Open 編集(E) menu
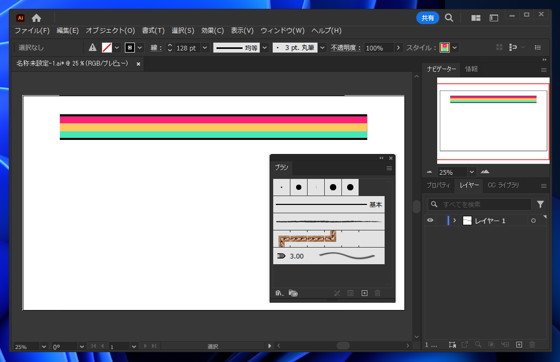The width and height of the screenshot is (560, 362). pos(68,31)
